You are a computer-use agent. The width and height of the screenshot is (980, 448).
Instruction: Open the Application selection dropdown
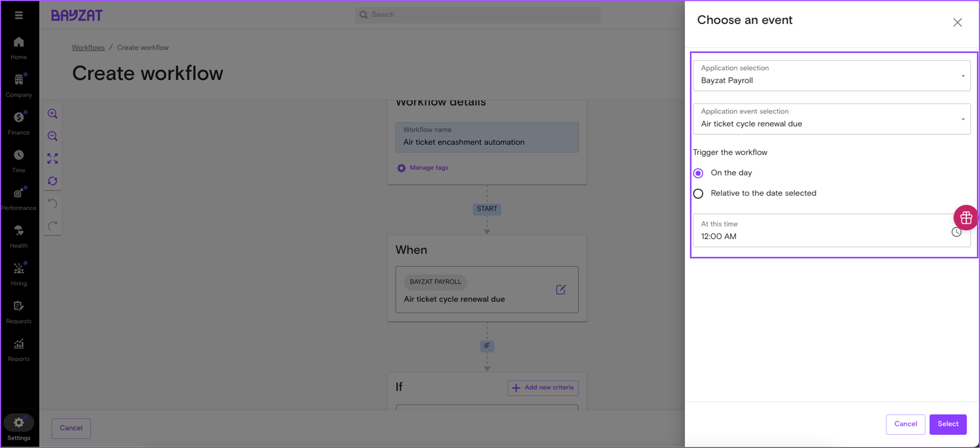831,76
